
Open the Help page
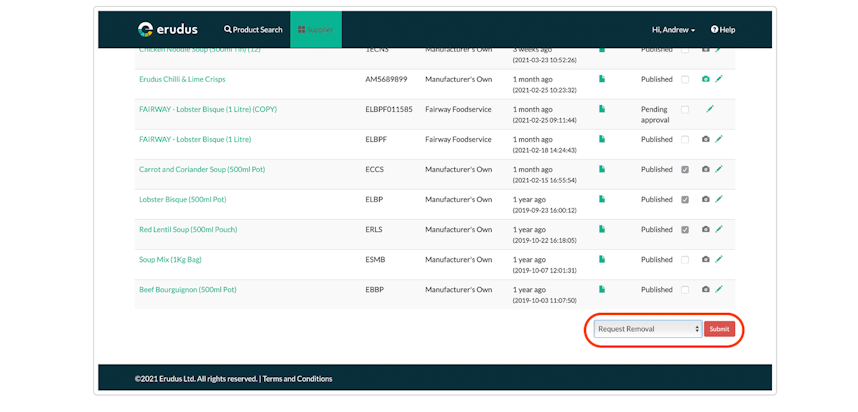click(x=723, y=30)
